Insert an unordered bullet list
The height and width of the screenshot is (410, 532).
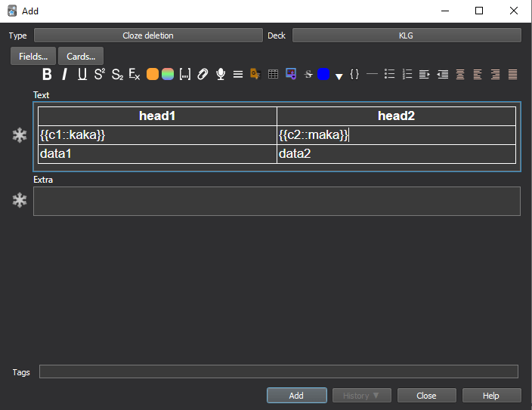(390, 74)
